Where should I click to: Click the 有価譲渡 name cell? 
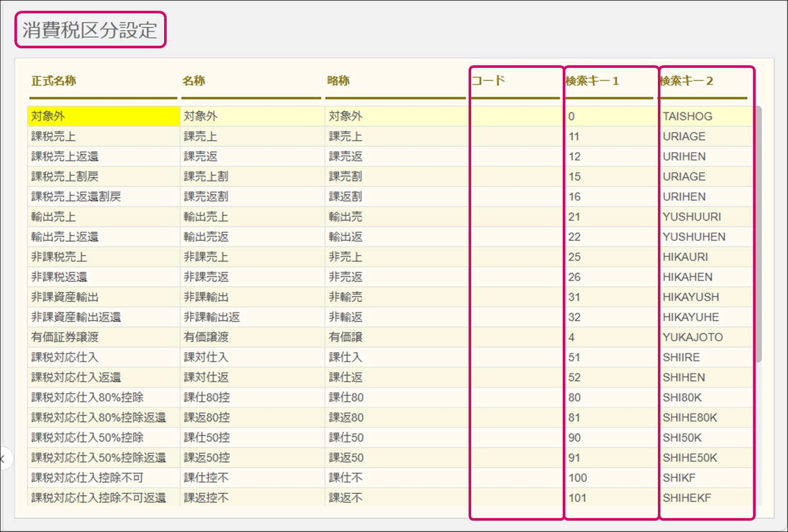[206, 337]
